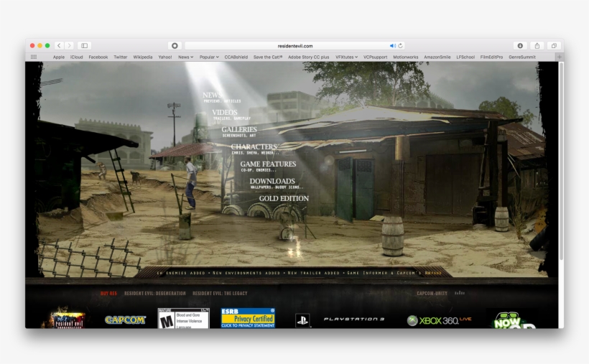Open the favorites grid icon
Image resolution: width=589 pixels, height=364 pixels.
(x=33, y=57)
